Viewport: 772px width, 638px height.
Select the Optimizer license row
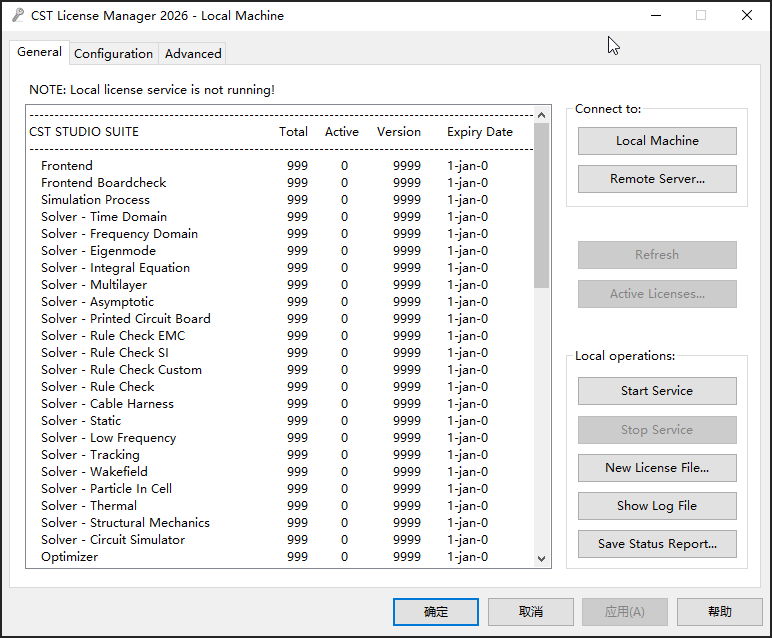[281, 557]
